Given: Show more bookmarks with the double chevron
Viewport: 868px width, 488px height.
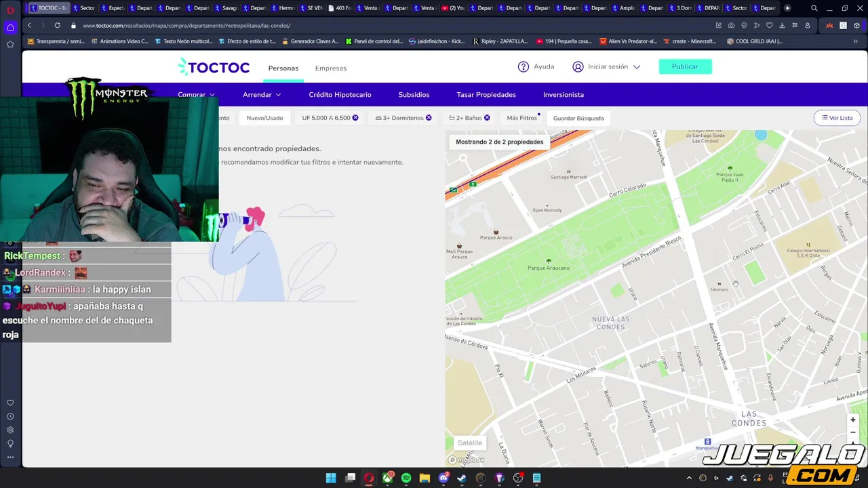Looking at the screenshot, I should tap(855, 41).
